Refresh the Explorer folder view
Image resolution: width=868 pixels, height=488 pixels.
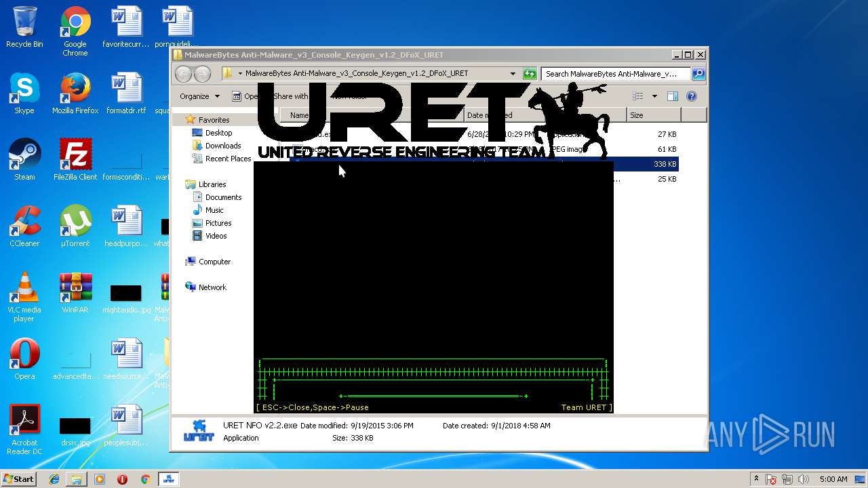[x=530, y=73]
